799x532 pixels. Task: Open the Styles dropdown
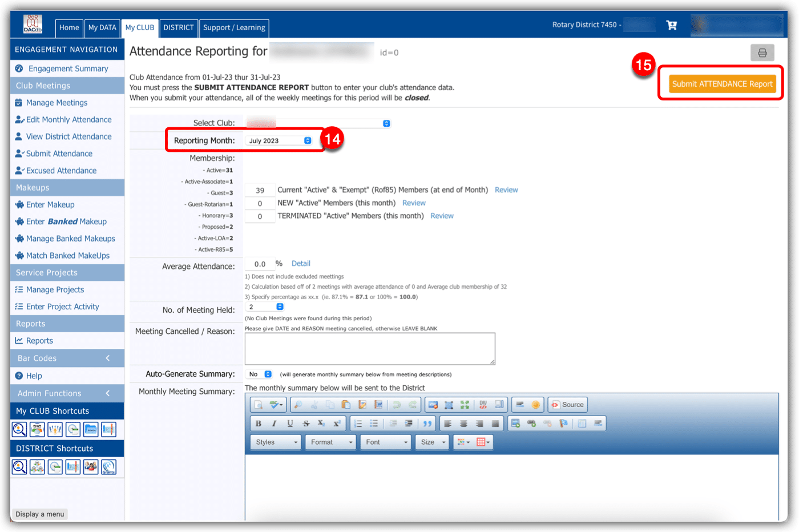[276, 442]
